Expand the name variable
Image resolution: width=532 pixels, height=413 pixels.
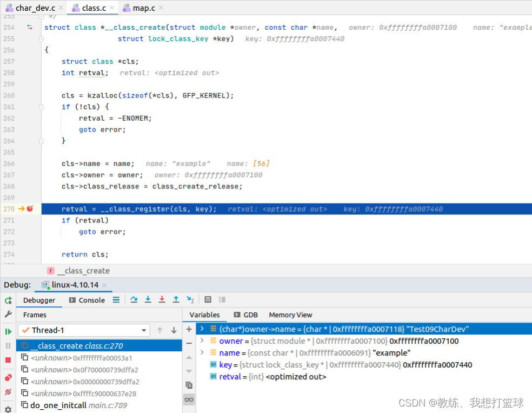202,352
